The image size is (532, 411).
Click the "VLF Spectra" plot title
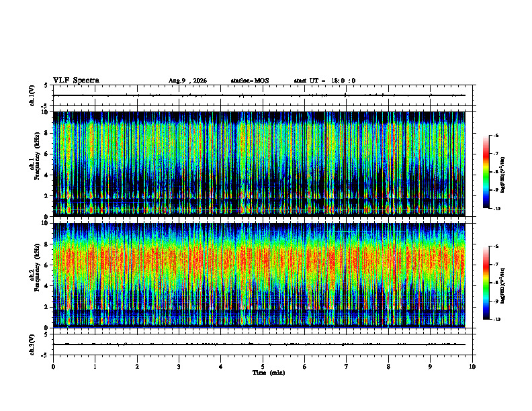pos(77,81)
